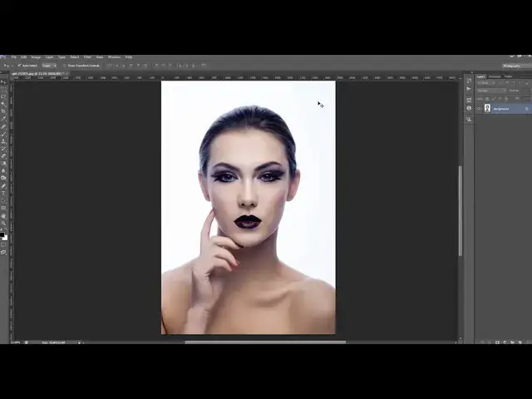Viewport: 532px width, 399px height.
Task: Enable Show Transform Controls checkbox
Action: (x=64, y=65)
